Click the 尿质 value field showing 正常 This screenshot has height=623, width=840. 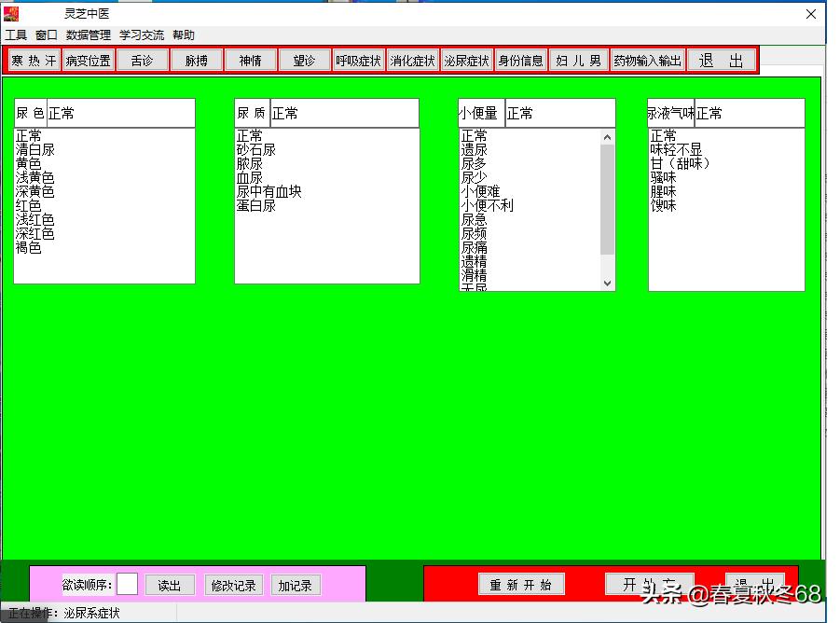(x=343, y=114)
